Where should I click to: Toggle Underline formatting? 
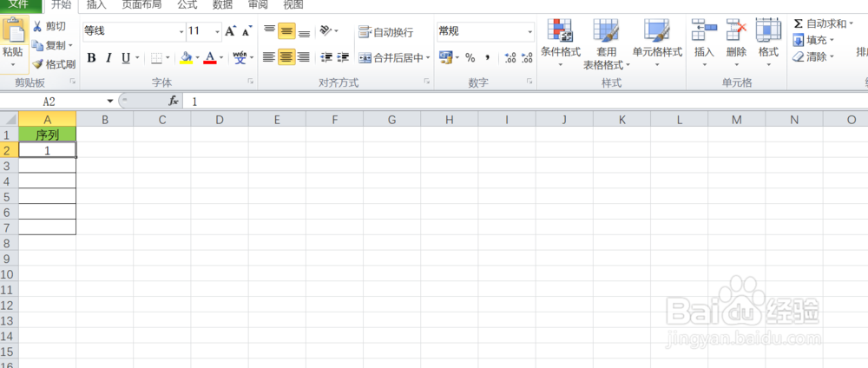click(126, 57)
